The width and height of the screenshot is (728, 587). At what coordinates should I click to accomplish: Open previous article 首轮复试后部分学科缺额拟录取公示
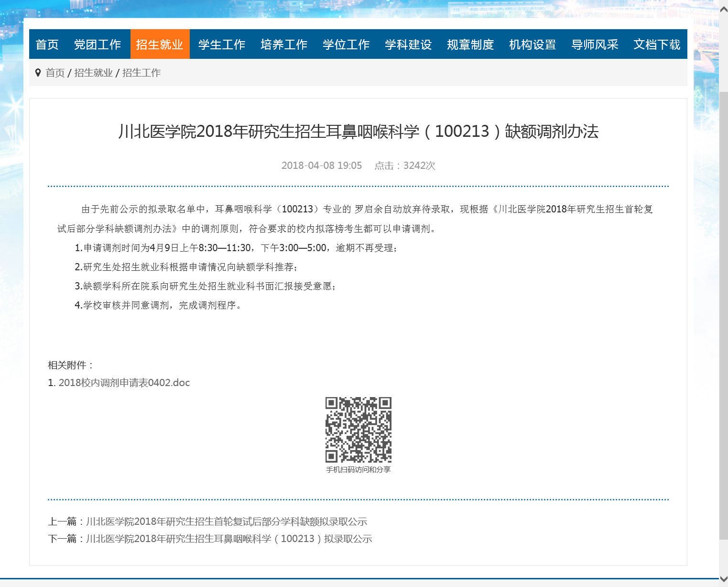227,521
